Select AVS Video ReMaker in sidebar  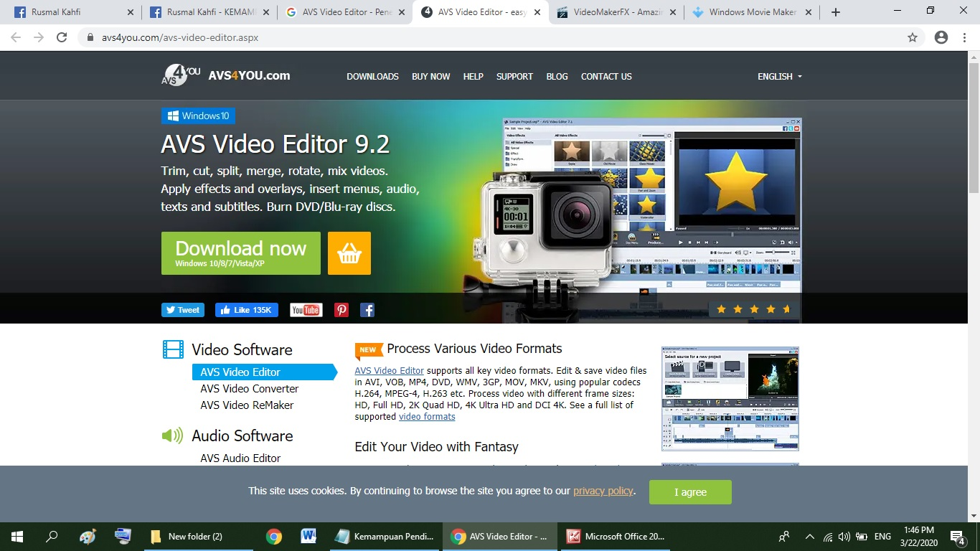pyautogui.click(x=247, y=405)
